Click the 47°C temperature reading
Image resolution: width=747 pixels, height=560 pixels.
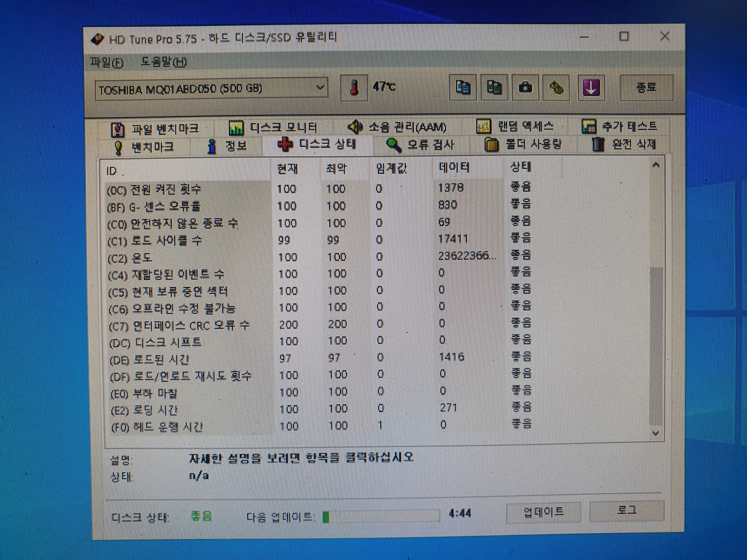coord(384,87)
